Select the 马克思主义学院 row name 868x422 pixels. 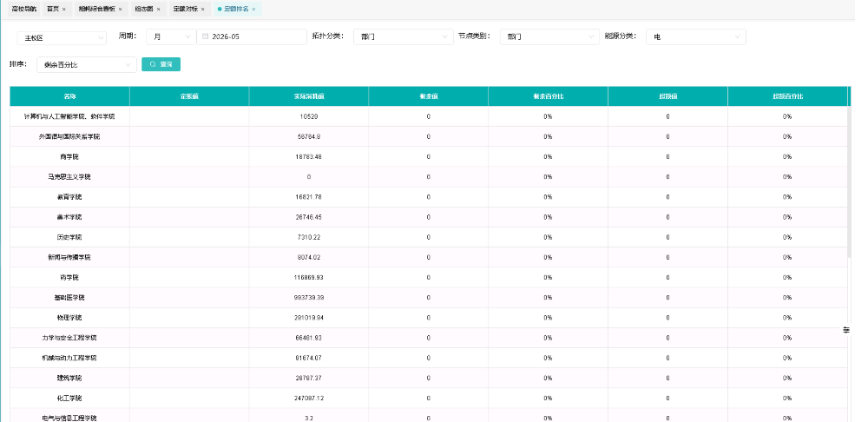click(x=69, y=176)
